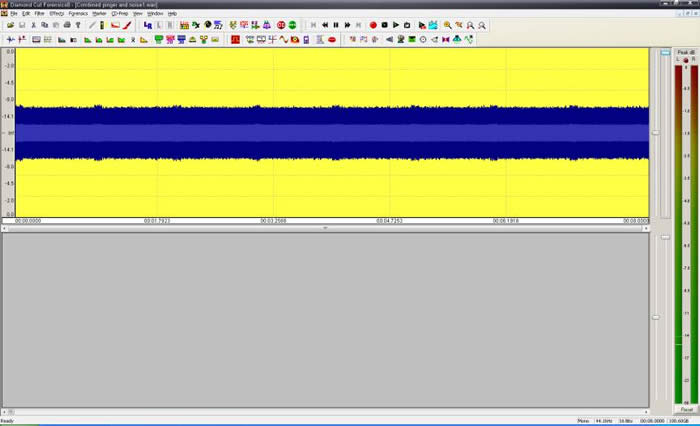
Task: Jump to the start of file
Action: [x=313, y=25]
